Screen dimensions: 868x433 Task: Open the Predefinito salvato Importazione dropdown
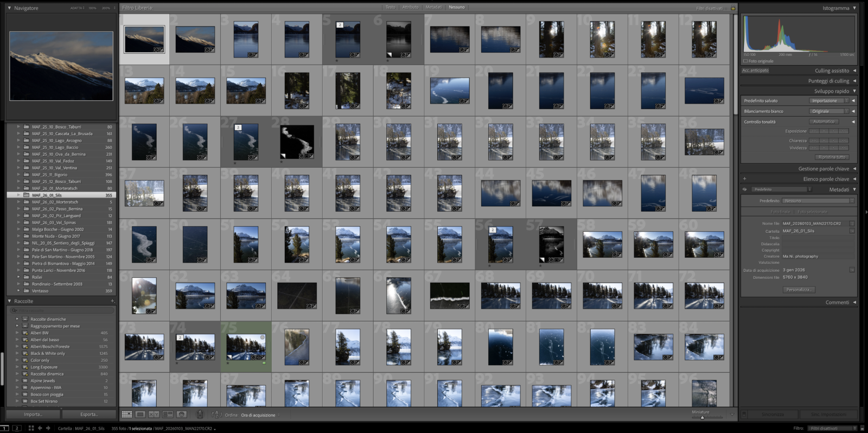(x=829, y=101)
